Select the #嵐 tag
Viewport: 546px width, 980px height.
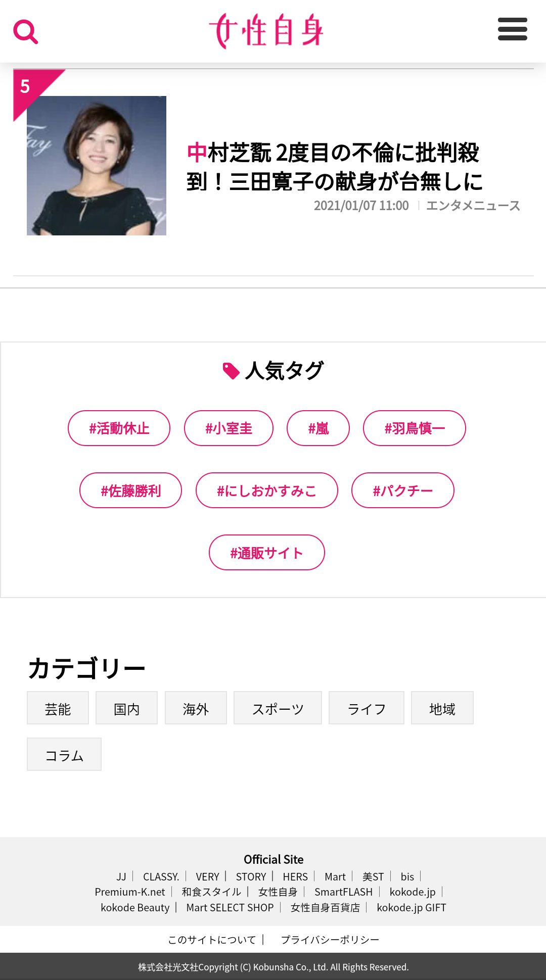point(318,428)
